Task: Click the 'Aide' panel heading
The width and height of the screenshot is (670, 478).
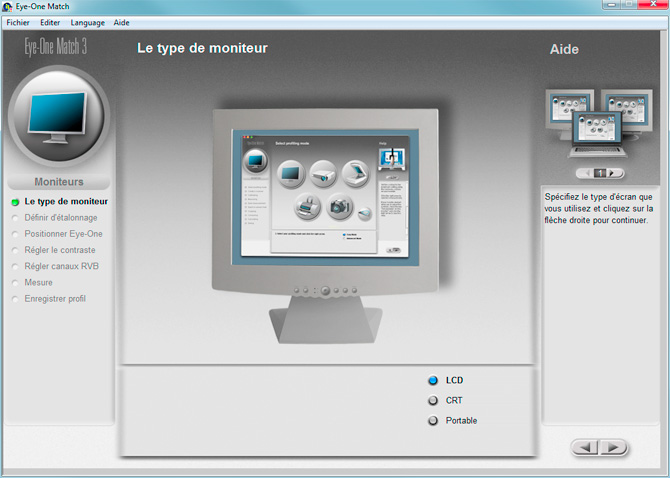Action: tap(564, 49)
